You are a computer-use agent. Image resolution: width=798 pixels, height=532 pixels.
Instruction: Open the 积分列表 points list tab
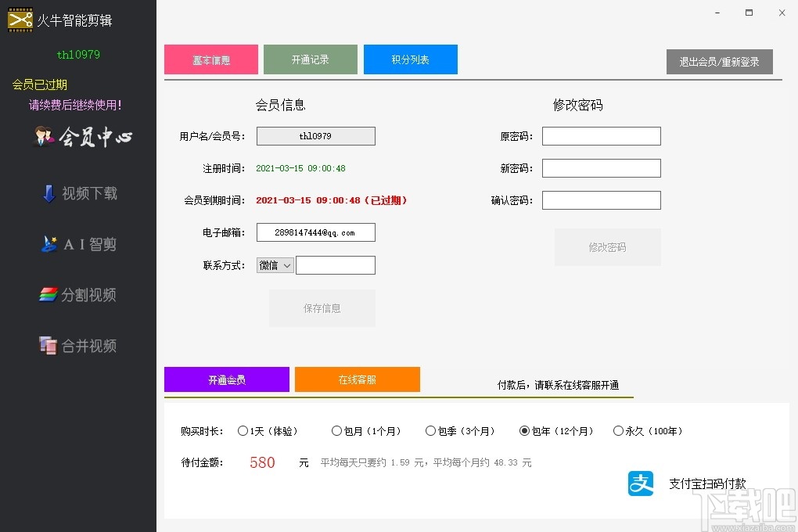(x=410, y=59)
